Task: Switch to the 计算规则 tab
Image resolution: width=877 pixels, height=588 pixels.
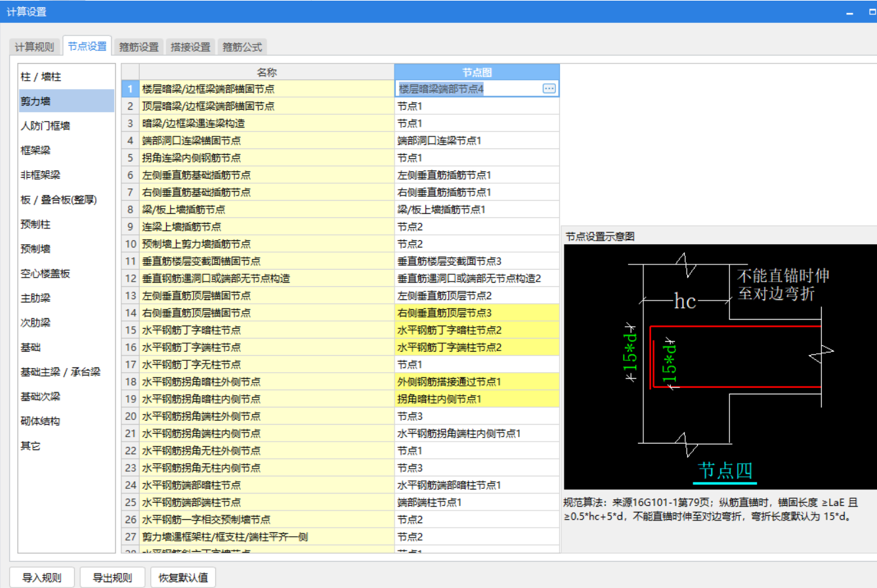Action: 35,47
